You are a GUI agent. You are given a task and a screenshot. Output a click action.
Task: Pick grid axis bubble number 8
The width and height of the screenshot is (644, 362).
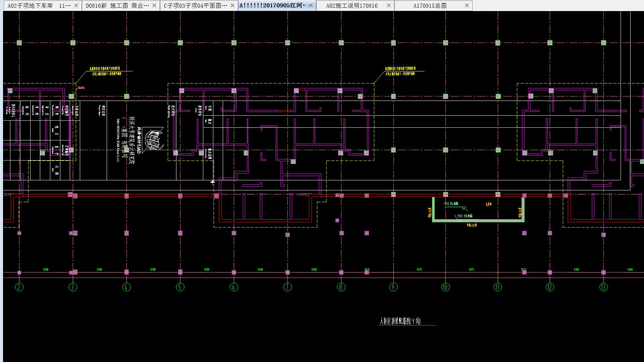(x=341, y=287)
